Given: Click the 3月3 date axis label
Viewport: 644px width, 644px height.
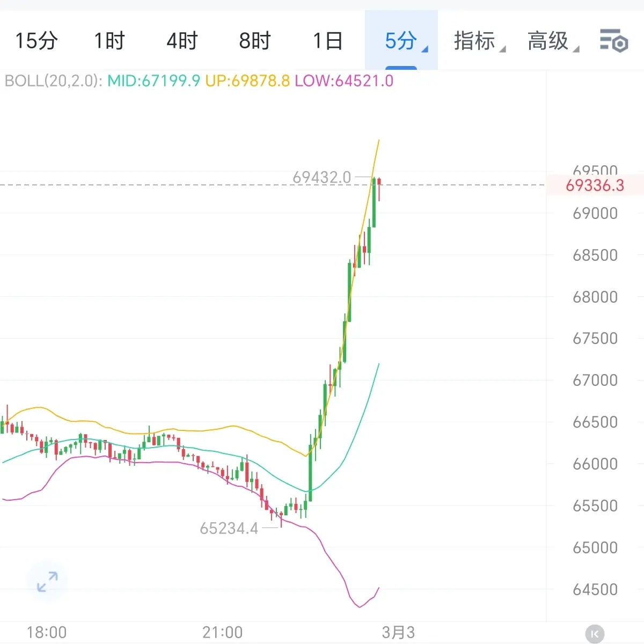Looking at the screenshot, I should tap(398, 632).
